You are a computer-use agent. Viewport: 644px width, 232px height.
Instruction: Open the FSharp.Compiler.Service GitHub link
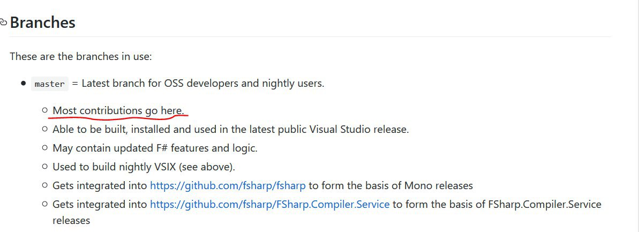tap(269, 204)
